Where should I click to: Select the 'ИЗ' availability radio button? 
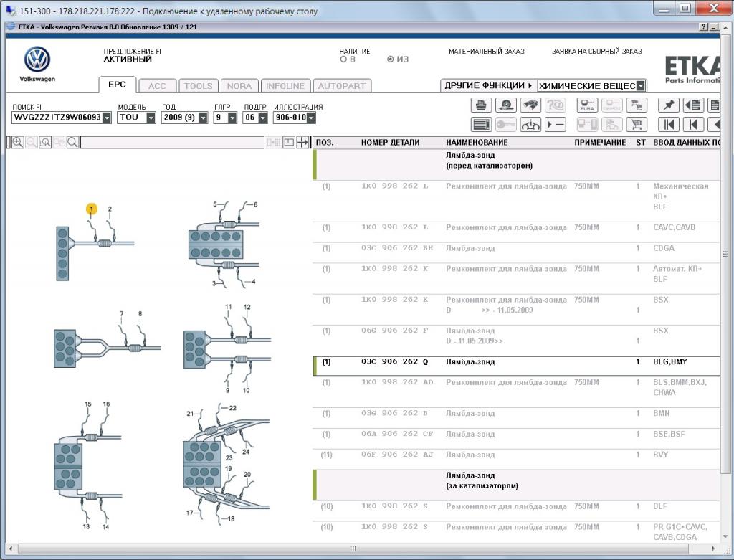click(x=391, y=60)
